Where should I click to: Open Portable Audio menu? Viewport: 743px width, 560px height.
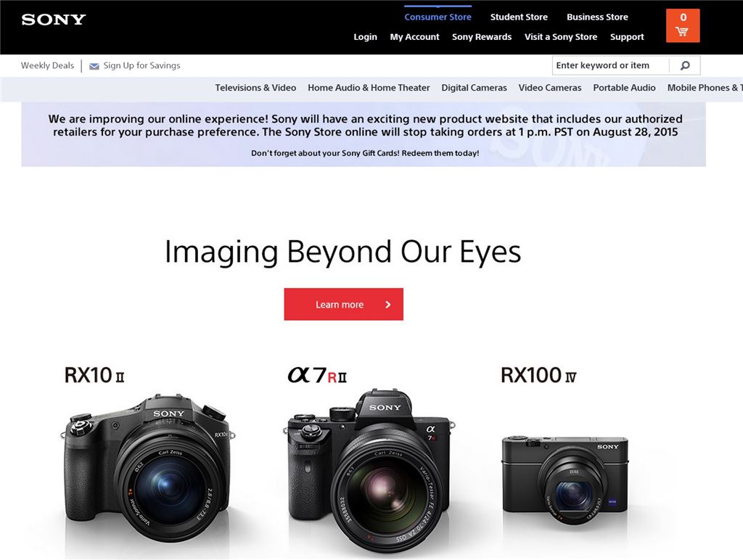[624, 88]
